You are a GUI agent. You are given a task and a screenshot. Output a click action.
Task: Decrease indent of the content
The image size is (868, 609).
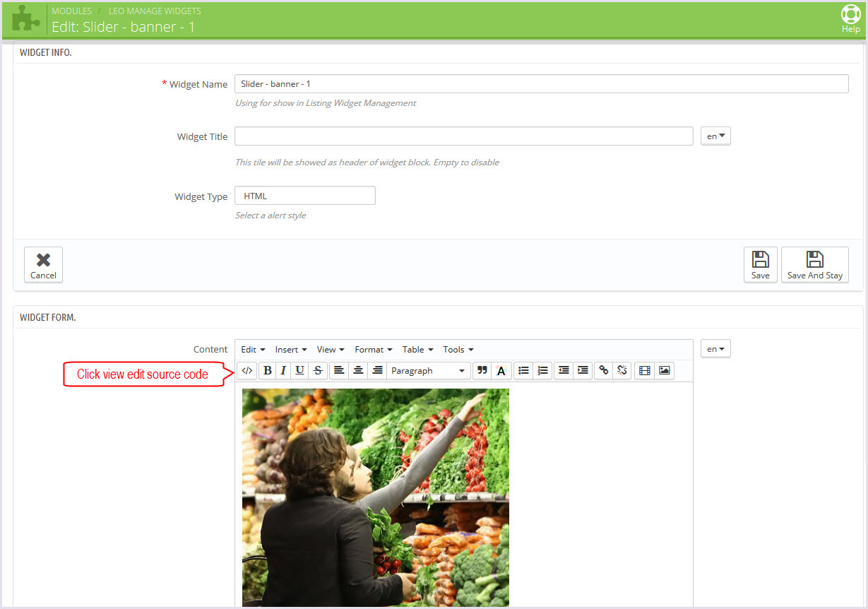(564, 370)
